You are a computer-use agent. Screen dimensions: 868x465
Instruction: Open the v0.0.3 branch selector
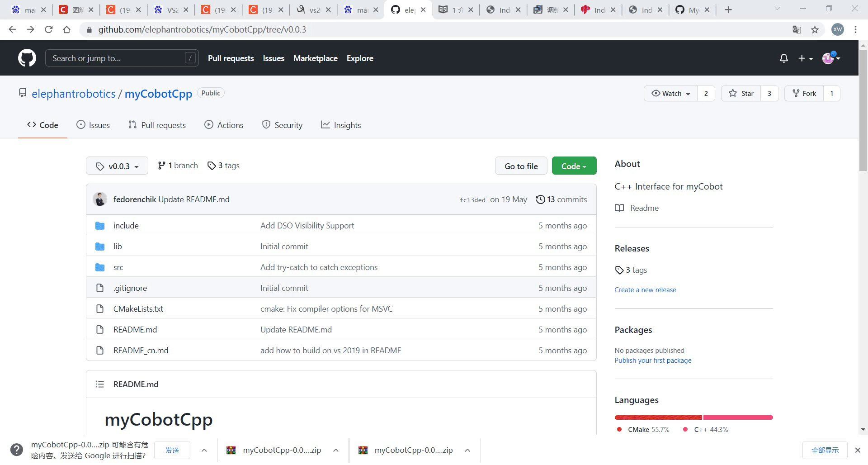pyautogui.click(x=117, y=166)
